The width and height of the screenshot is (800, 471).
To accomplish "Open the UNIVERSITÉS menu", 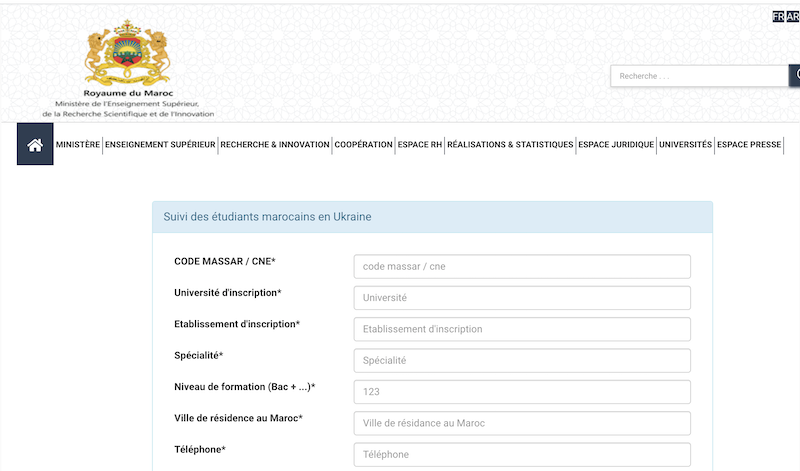I will click(x=685, y=145).
